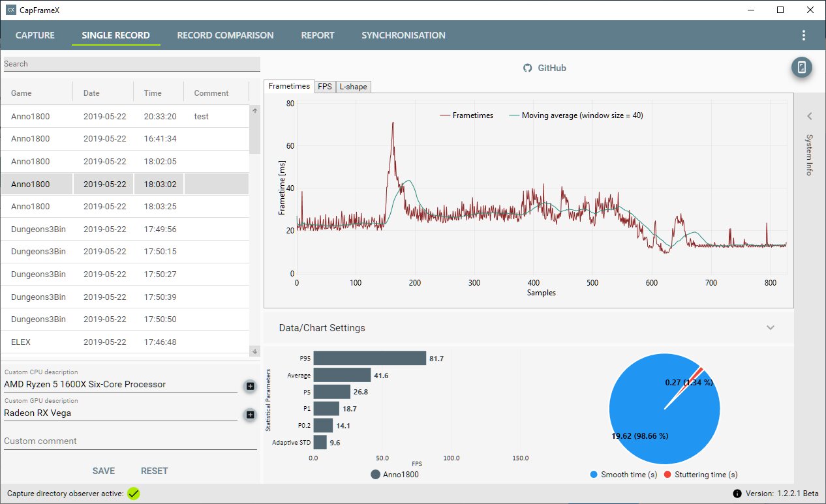This screenshot has width=826, height=504.
Task: Open the three-dot options menu
Action: [x=804, y=35]
